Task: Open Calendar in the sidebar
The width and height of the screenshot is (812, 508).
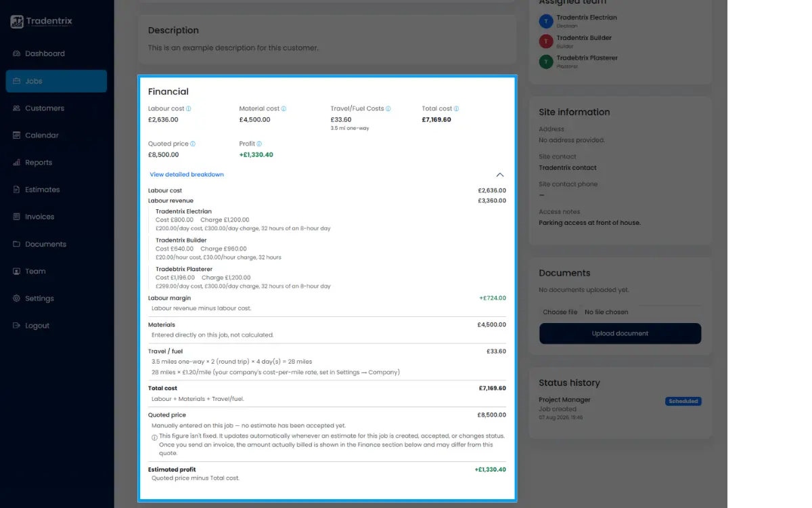Action: [56, 135]
